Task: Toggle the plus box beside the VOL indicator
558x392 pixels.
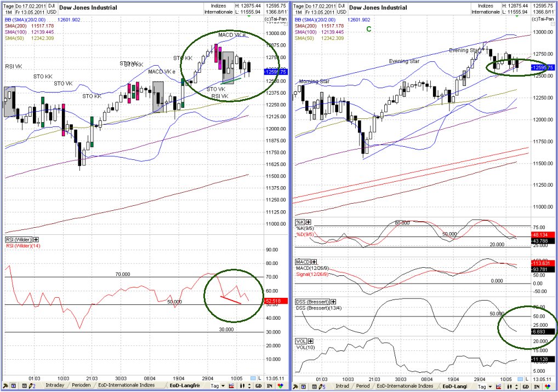Action: (310, 341)
